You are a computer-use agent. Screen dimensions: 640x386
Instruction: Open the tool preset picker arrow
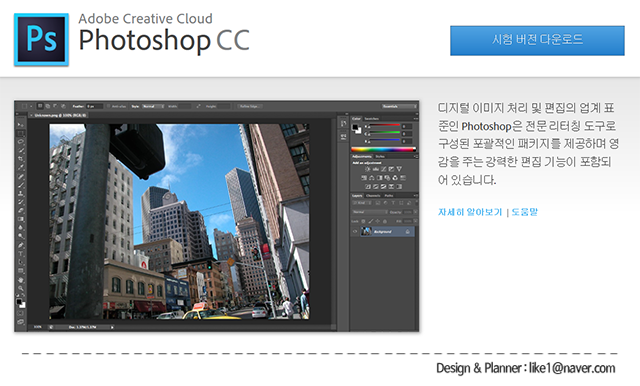[x=31, y=106]
